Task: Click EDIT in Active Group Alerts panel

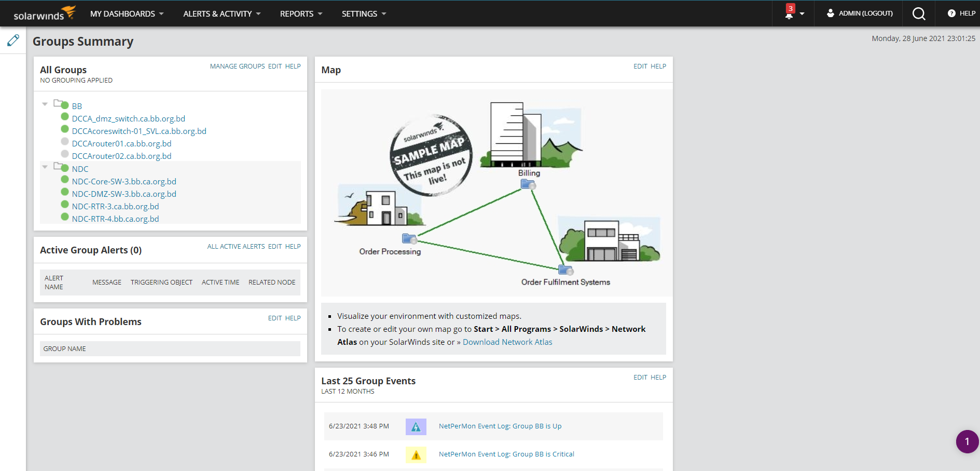Action: (275, 247)
